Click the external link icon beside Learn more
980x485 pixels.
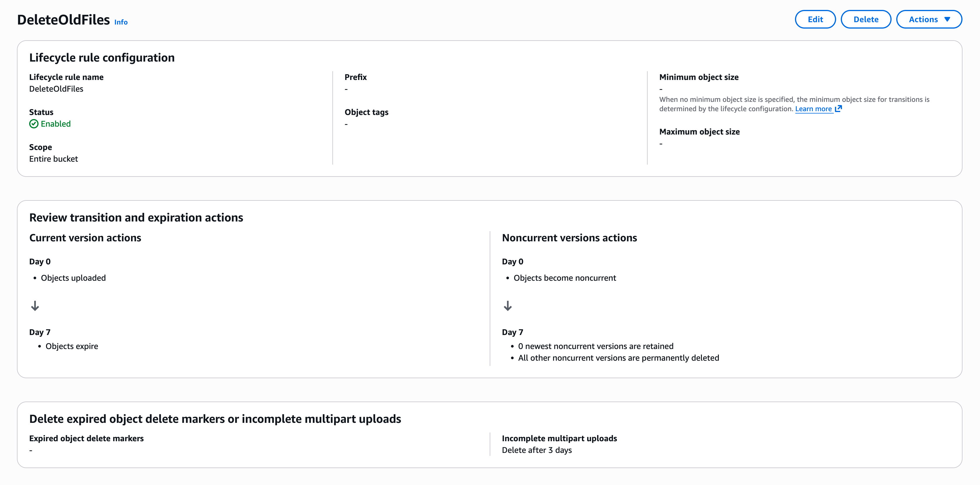click(x=838, y=109)
